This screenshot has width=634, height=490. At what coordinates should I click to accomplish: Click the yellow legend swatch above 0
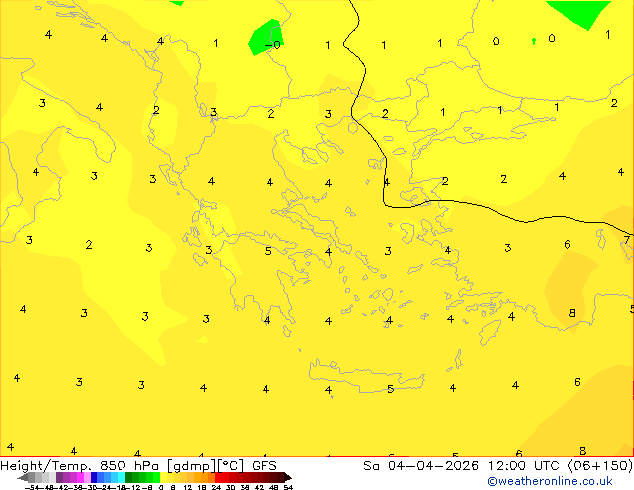click(164, 477)
